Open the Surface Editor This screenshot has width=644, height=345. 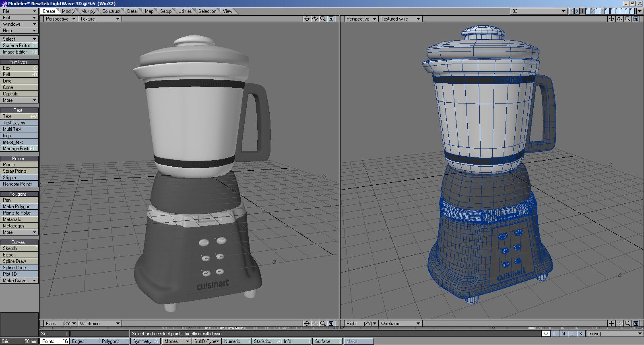point(19,45)
